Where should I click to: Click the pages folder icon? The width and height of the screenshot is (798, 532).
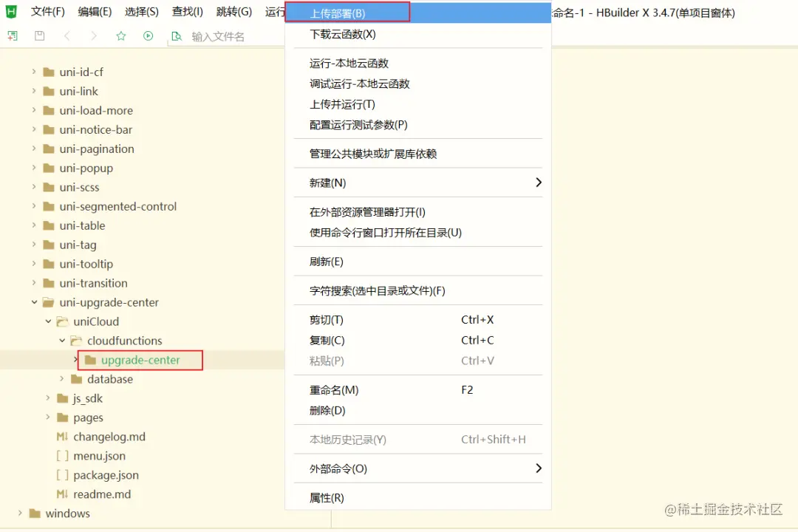click(63, 417)
